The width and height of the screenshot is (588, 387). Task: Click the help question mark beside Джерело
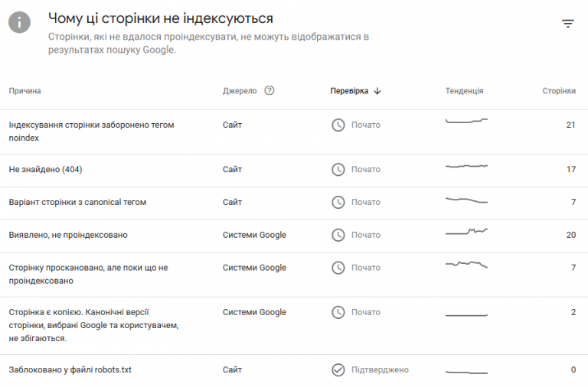coord(269,91)
